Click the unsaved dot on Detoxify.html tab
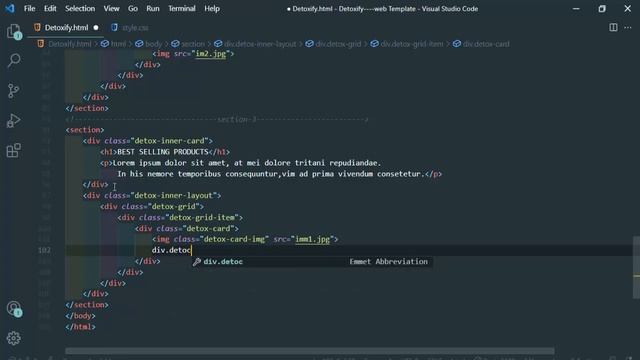Viewport: 640px width, 360px height. coord(96,28)
